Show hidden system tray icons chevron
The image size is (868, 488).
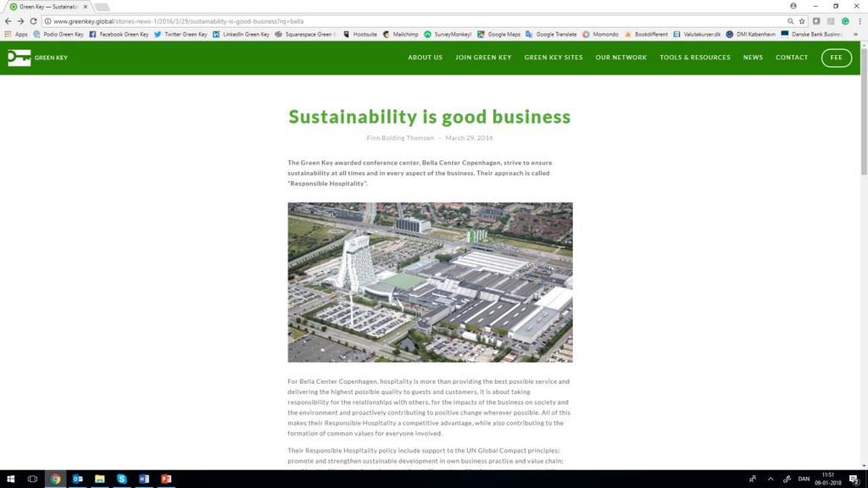click(x=770, y=480)
